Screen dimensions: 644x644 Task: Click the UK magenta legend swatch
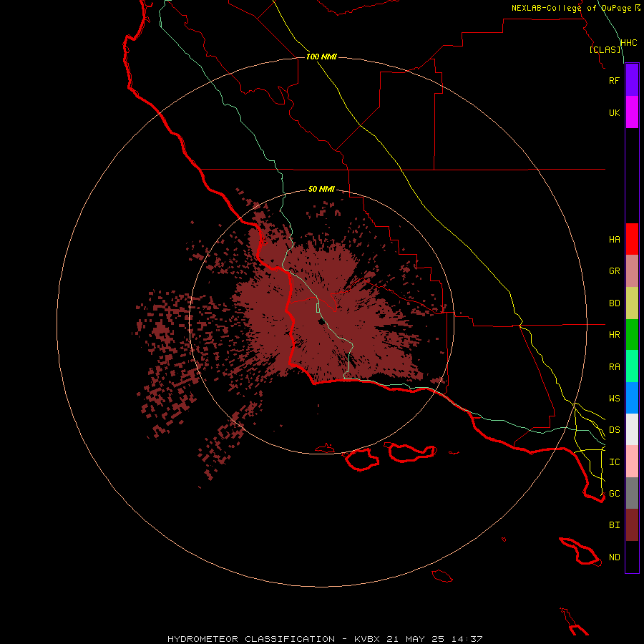pyautogui.click(x=632, y=112)
